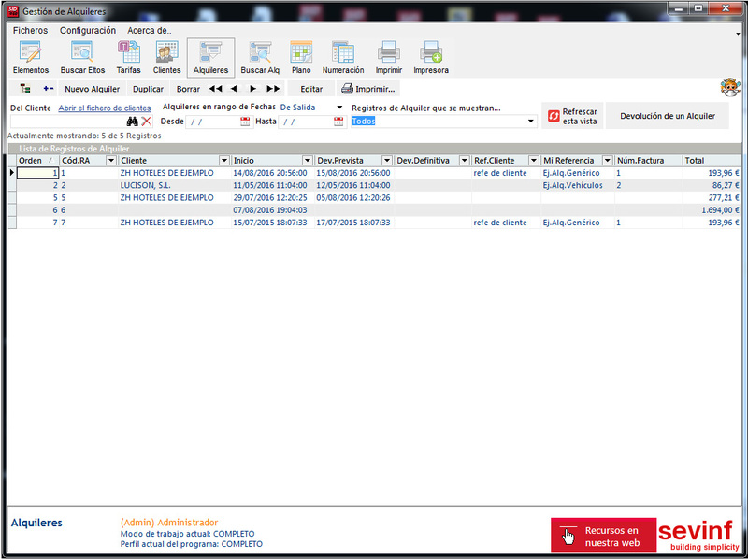Screen dimensions: 748x560
Task: Click the binoculars client search icon
Action: point(132,122)
